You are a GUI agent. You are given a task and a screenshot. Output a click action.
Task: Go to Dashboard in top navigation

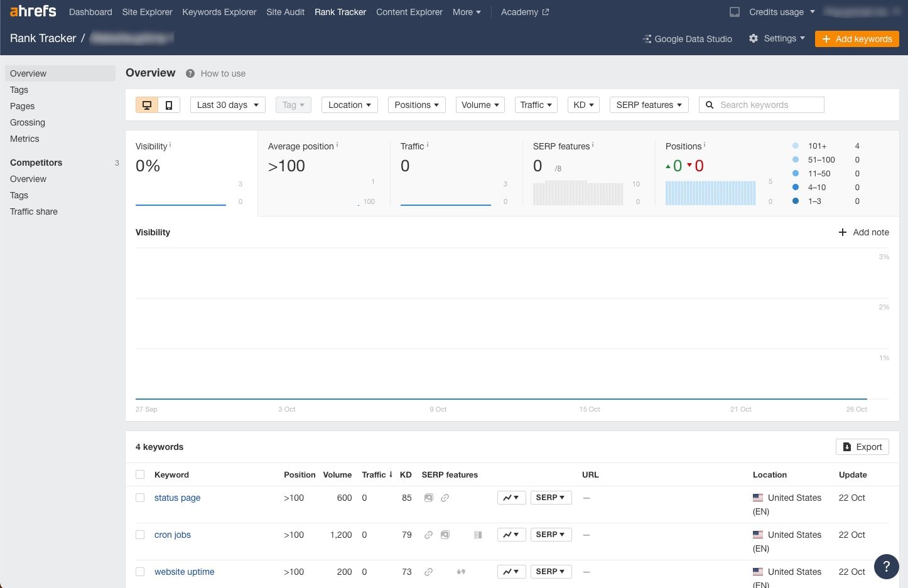90,12
